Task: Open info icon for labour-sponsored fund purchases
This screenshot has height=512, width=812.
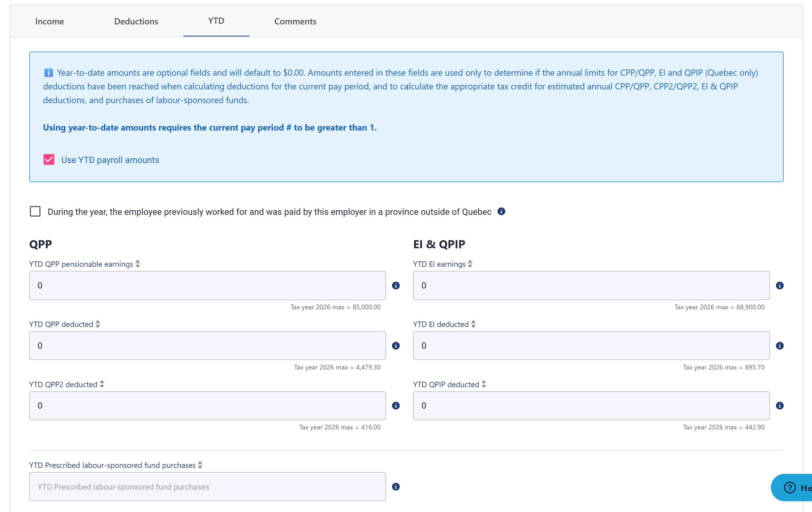Action: pos(396,486)
